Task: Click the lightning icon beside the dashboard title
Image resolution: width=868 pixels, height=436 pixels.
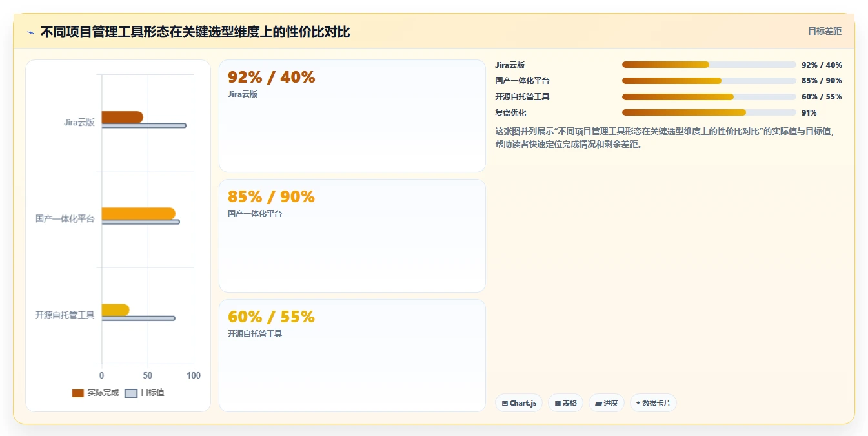Action: point(30,32)
